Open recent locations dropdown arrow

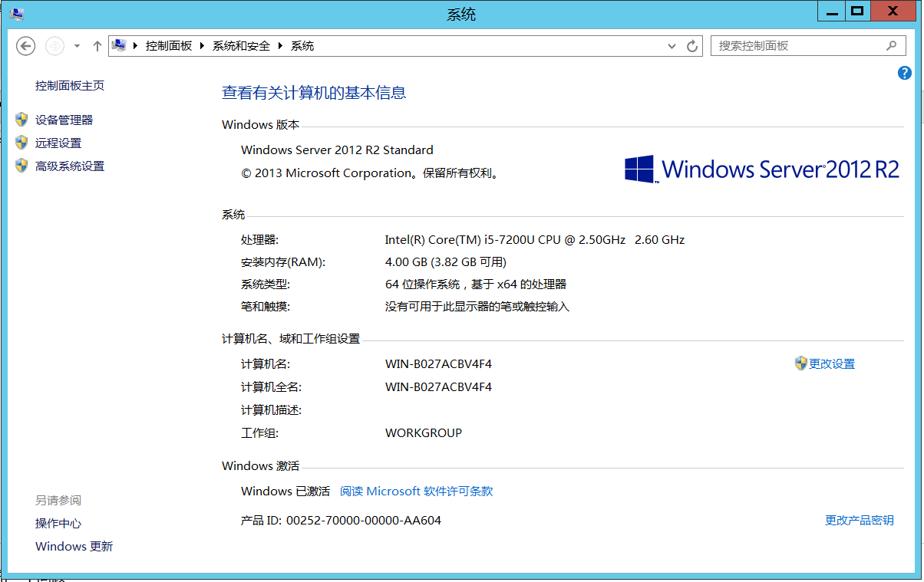click(77, 46)
